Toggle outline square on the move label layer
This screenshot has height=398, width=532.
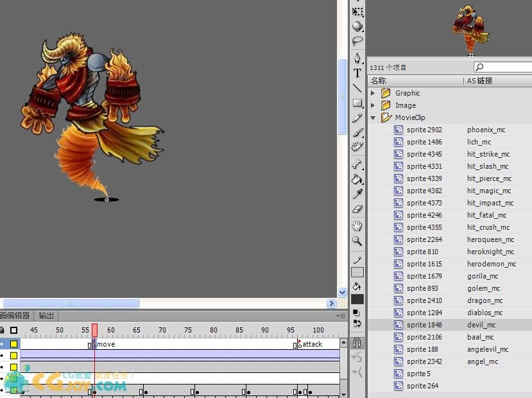(13, 344)
